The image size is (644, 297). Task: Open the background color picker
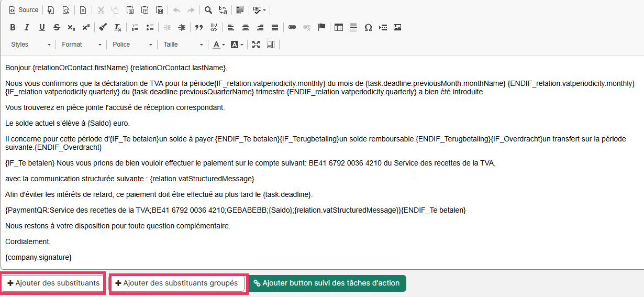(237, 45)
